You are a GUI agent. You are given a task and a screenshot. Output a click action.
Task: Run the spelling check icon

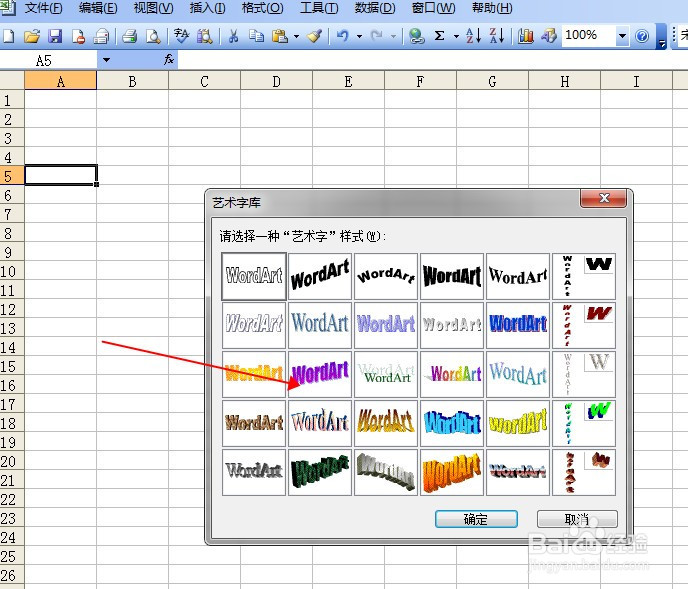[181, 36]
